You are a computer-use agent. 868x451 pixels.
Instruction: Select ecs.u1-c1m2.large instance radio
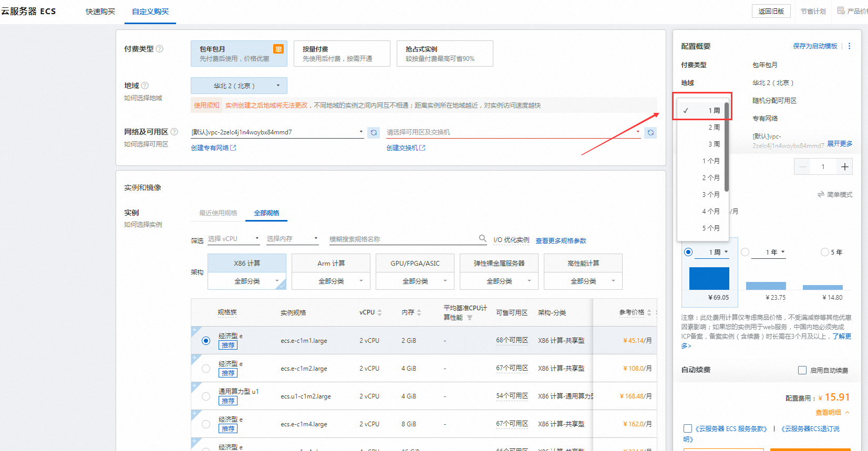click(206, 396)
